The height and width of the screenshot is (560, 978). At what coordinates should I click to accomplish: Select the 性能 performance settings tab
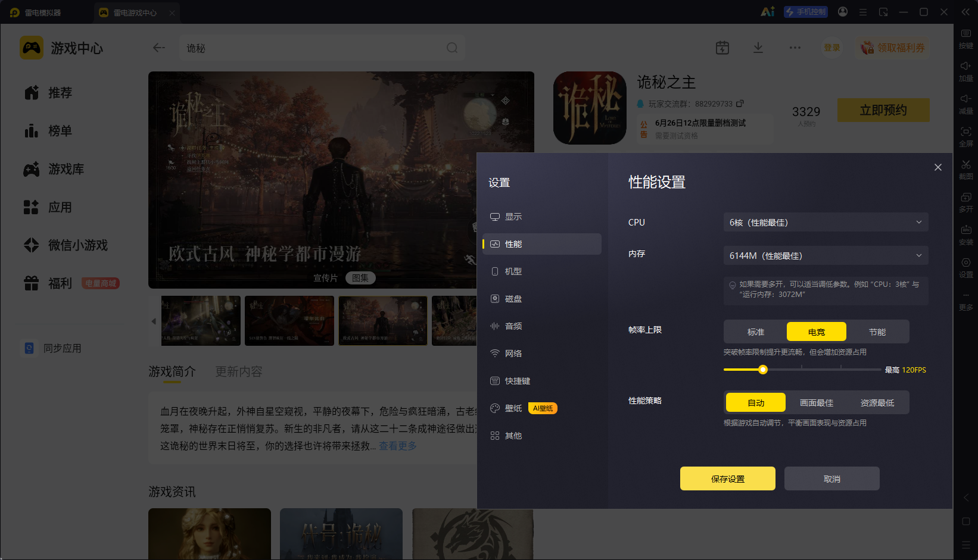tap(541, 244)
